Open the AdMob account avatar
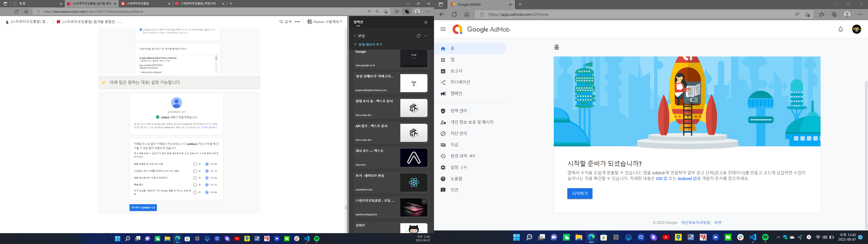The image size is (868, 244). pos(856,29)
